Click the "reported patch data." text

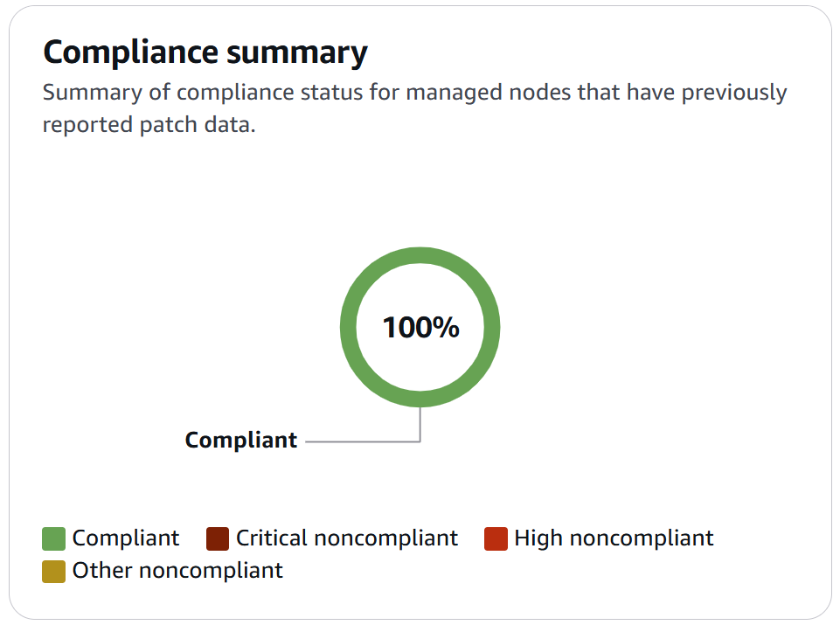tap(149, 125)
